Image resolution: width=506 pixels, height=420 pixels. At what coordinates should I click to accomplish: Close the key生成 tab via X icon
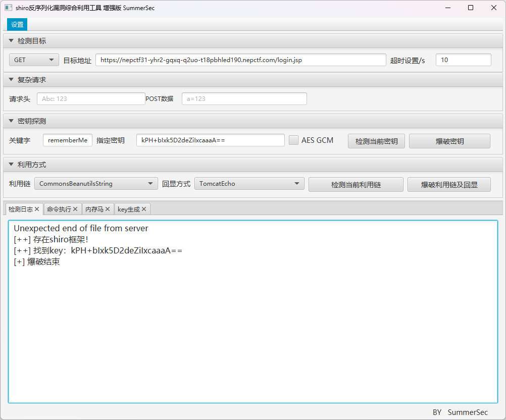tap(144, 209)
